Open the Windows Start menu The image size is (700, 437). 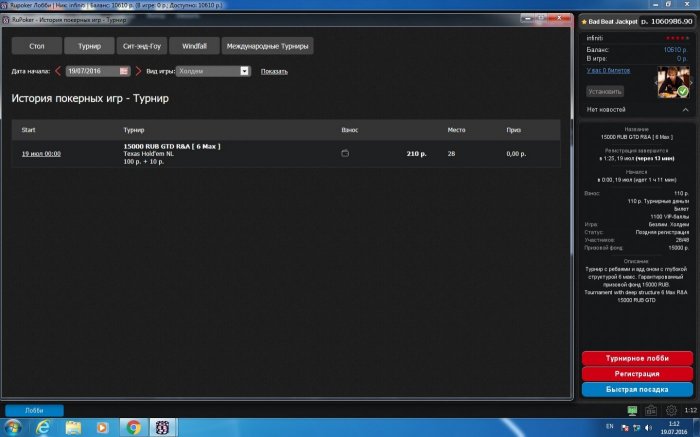(12, 428)
